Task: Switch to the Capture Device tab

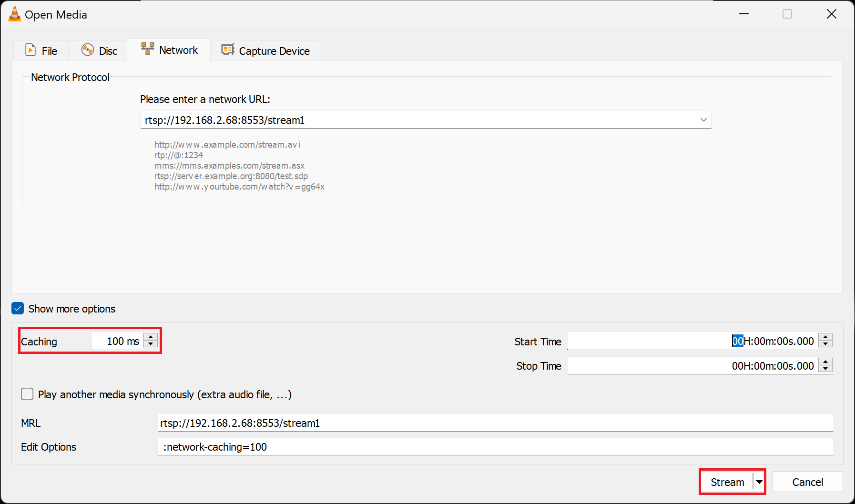Action: click(265, 50)
